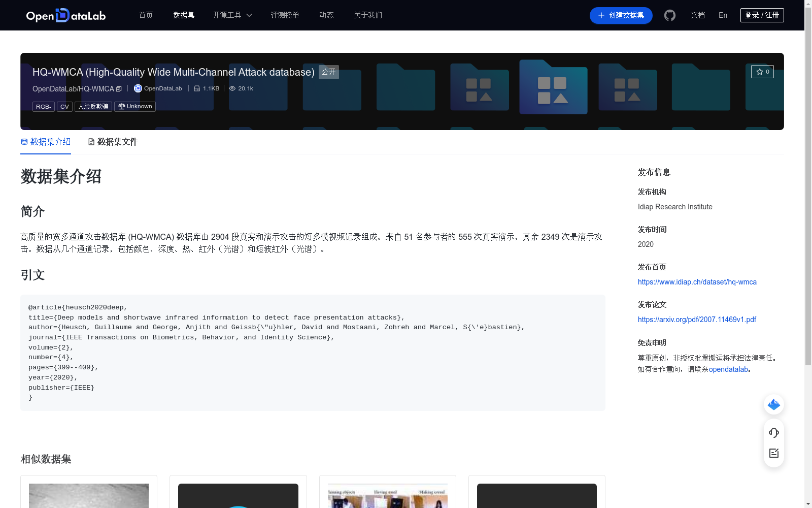Viewport: 812px width, 508px height.
Task: Expand the 开源工具 dropdown menu
Action: 232,15
